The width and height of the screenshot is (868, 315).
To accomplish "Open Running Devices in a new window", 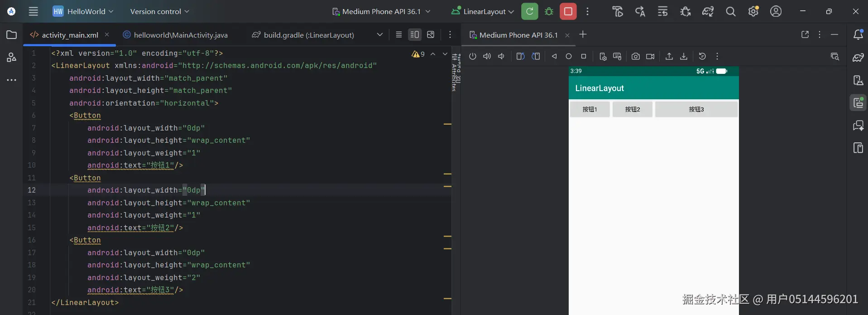I will pos(805,34).
